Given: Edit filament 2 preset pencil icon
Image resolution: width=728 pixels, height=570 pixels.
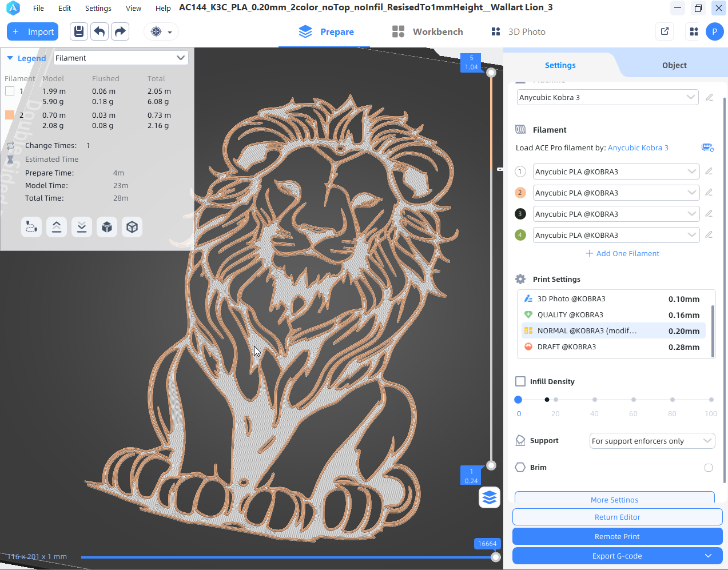Looking at the screenshot, I should [709, 192].
